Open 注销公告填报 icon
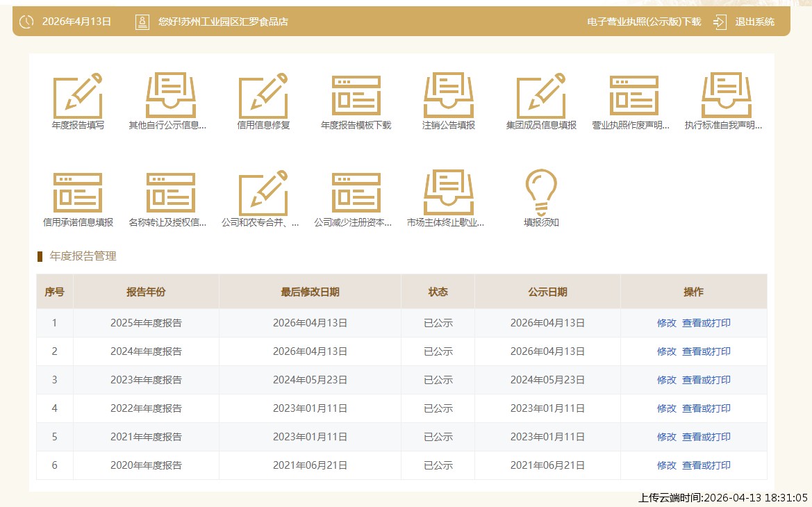The width and height of the screenshot is (812, 507). (x=449, y=96)
